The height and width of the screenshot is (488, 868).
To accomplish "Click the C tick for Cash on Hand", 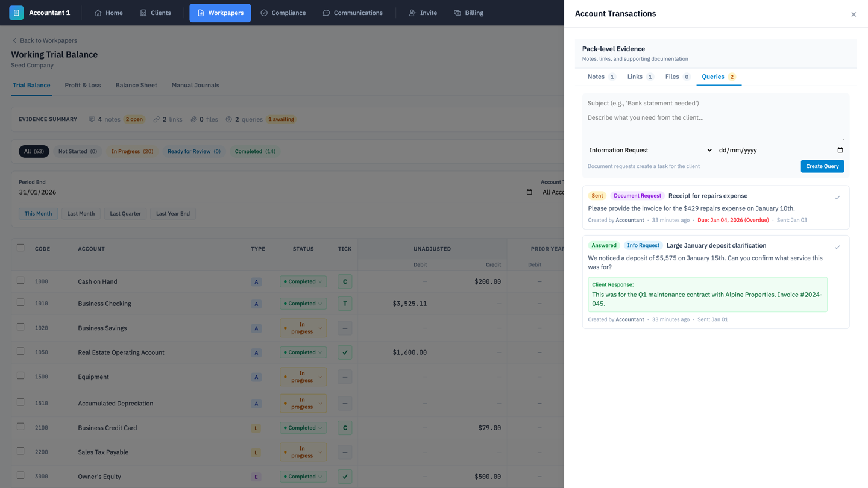I will click(345, 281).
